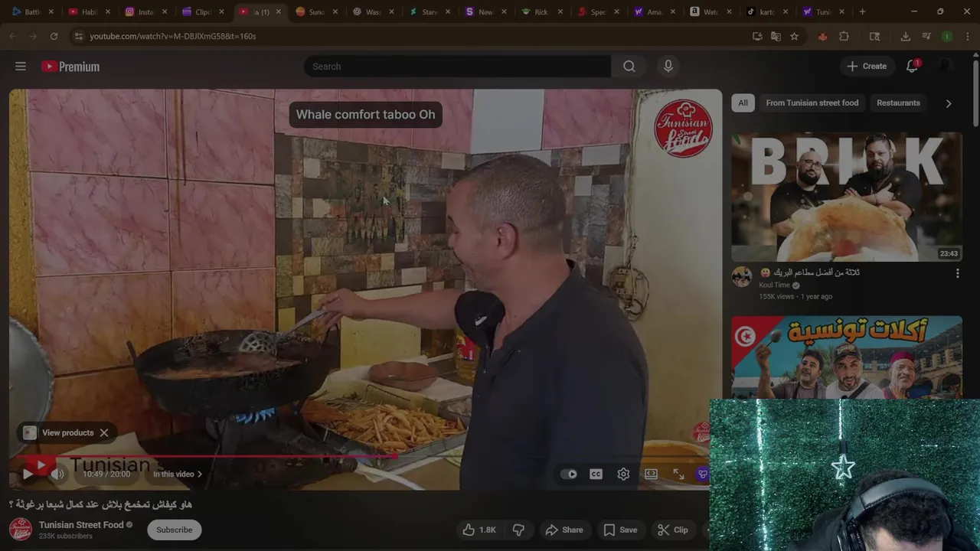The width and height of the screenshot is (980, 551).
Task: Open the browser profile avatar
Action: point(947,36)
